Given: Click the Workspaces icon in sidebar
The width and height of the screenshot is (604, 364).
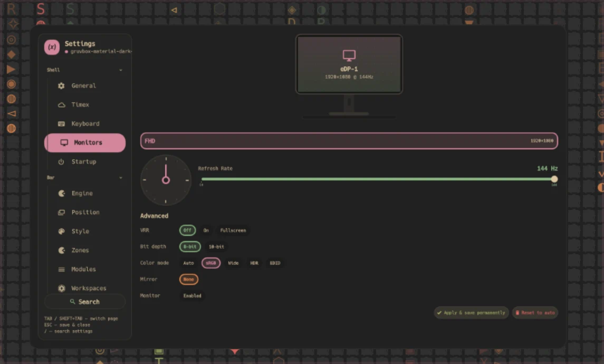Looking at the screenshot, I should 61,288.
